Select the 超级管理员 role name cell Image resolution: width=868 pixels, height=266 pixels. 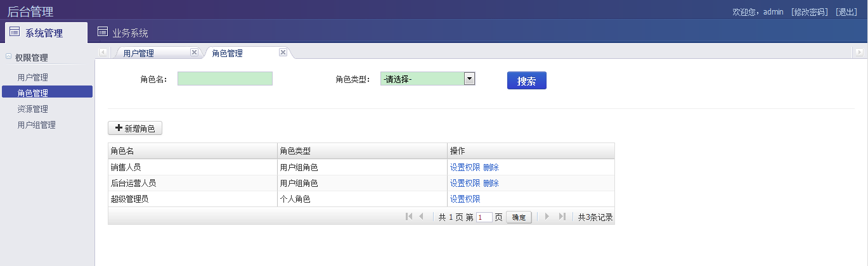pos(193,199)
